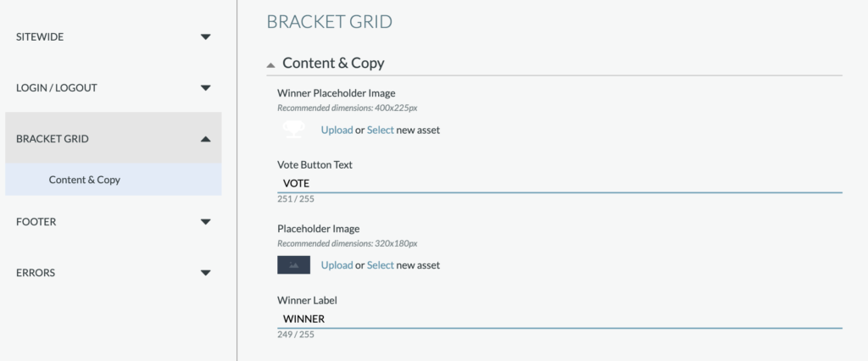This screenshot has width=868, height=361.
Task: Expand the FOOTER section arrow
Action: (x=205, y=222)
